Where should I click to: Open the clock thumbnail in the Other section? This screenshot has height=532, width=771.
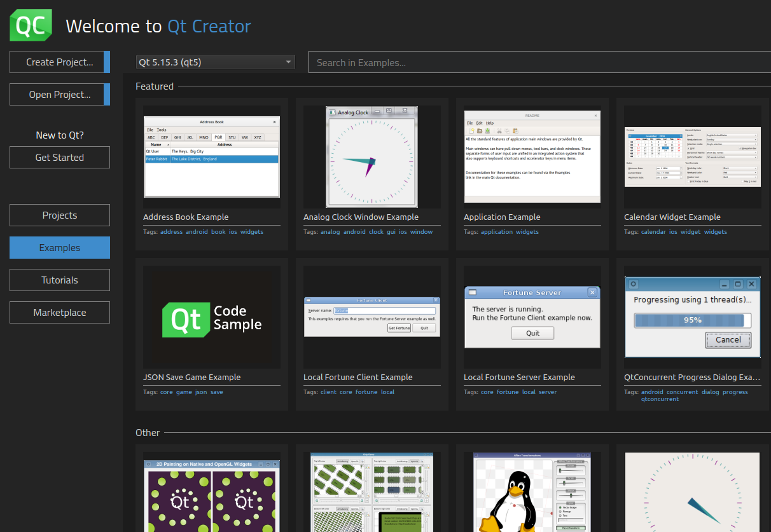tap(693, 493)
